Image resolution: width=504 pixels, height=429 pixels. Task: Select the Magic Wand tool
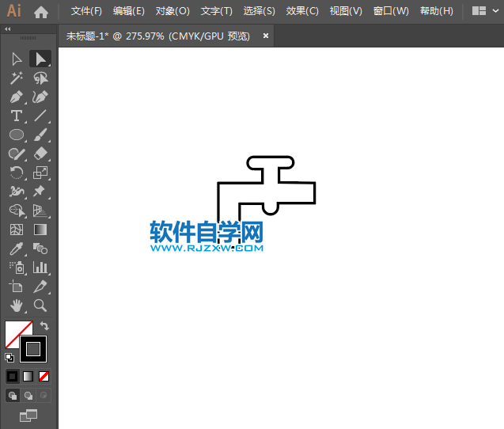[17, 78]
